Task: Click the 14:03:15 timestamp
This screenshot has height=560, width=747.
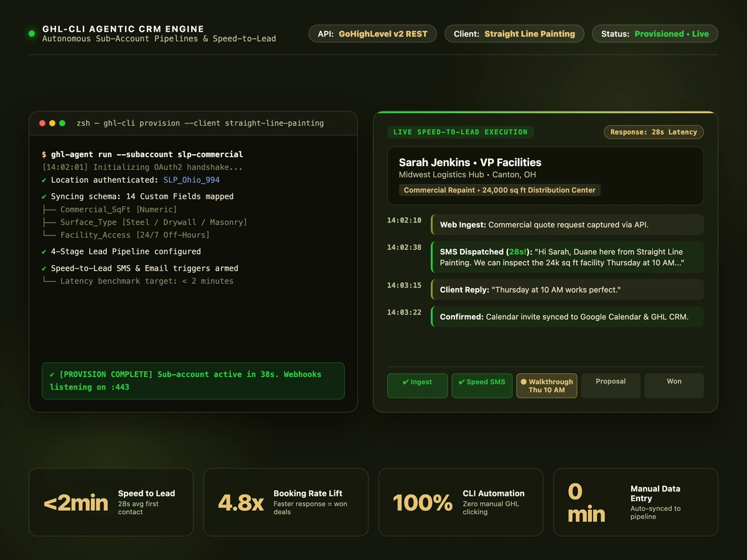Action: [404, 285]
